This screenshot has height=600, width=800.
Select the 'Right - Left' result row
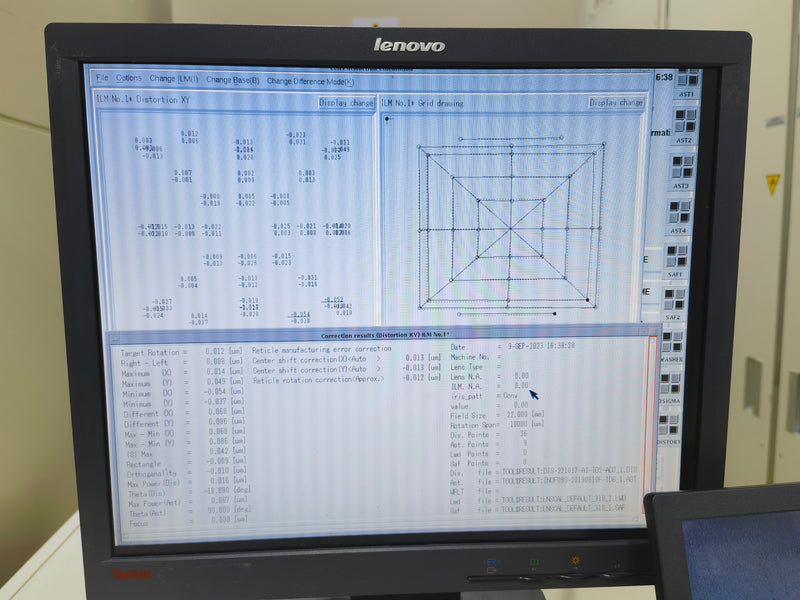pos(181,362)
